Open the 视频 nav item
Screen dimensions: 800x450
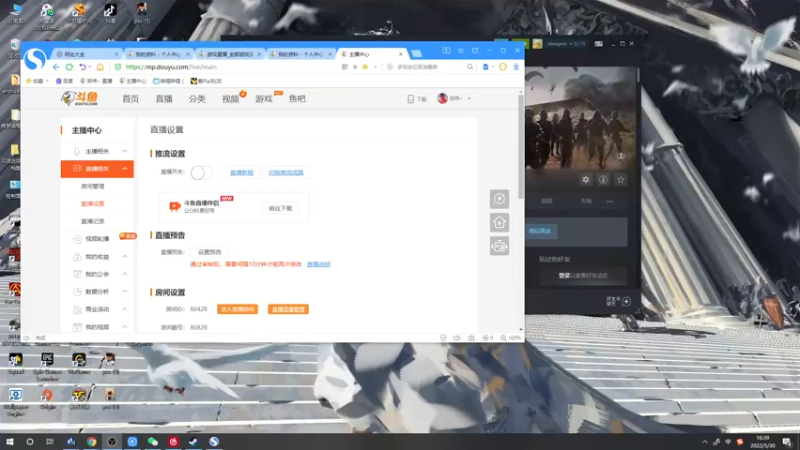click(230, 98)
